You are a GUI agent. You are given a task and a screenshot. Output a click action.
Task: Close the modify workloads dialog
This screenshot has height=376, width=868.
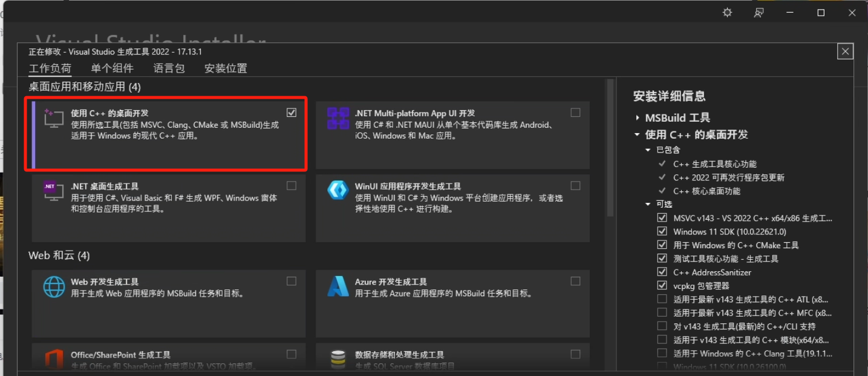845,51
